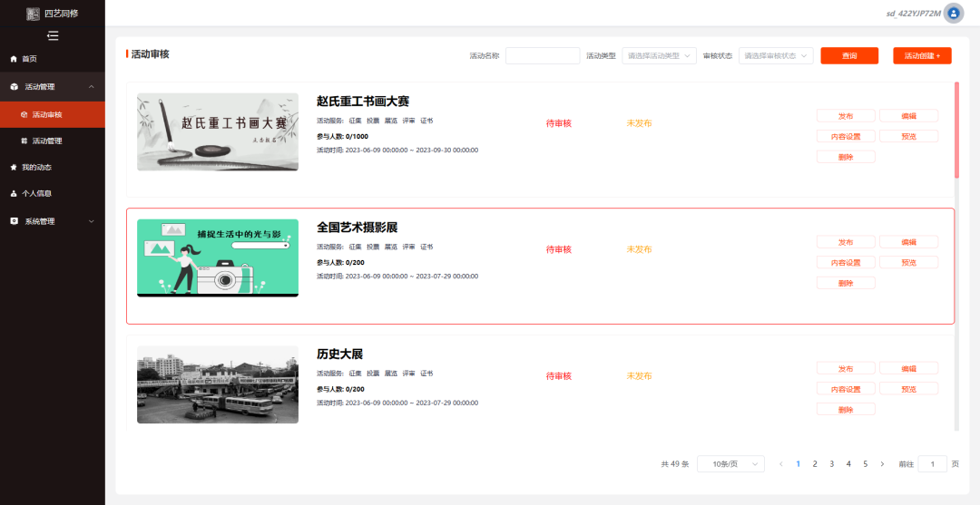
Task: Select the 活动管理 submenu item
Action: (x=53, y=141)
